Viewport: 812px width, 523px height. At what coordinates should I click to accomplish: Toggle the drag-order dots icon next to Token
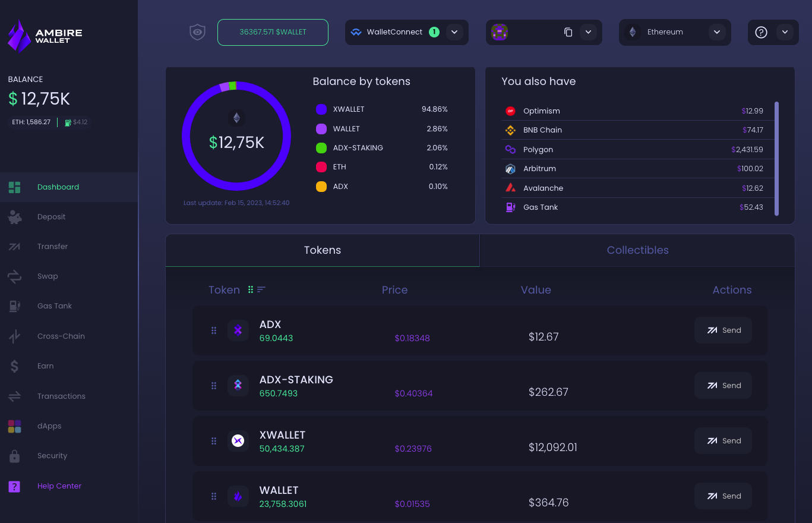point(251,289)
